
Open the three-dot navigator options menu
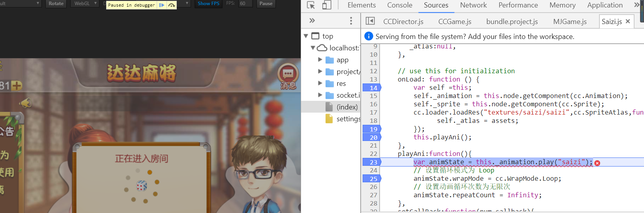(x=351, y=21)
